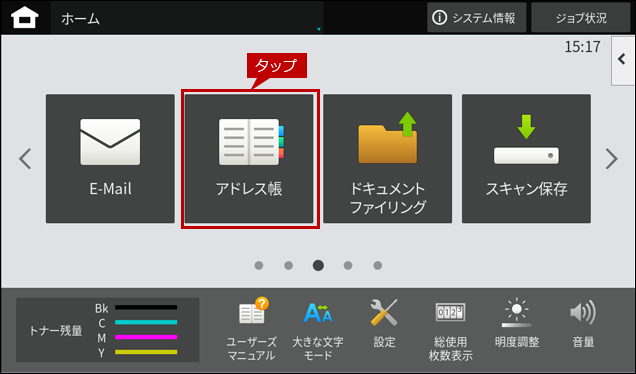636x374 pixels.
Task: Click システム情報 system information button
Action: click(x=477, y=18)
